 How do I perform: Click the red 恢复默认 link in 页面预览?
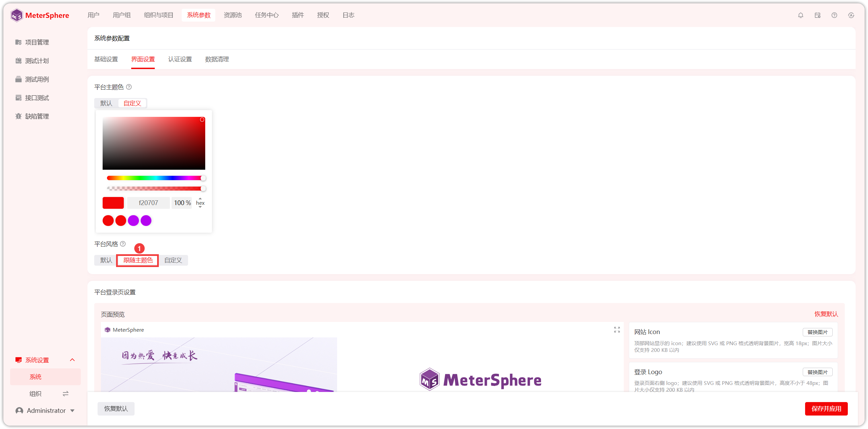(x=826, y=314)
